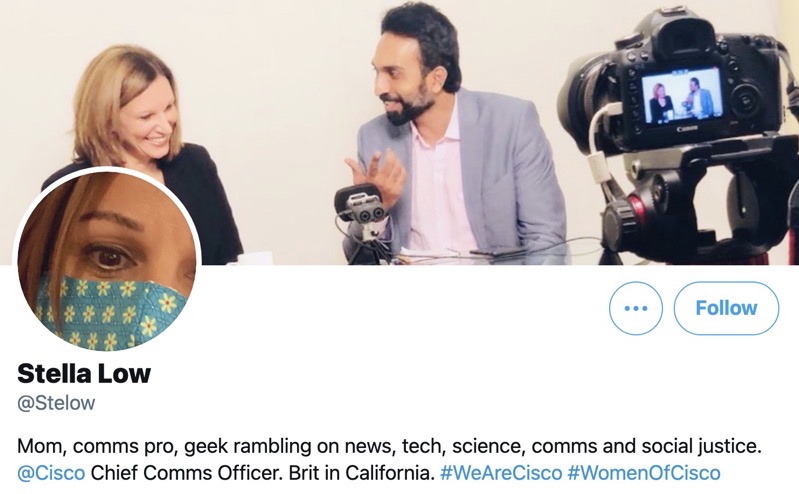Screen dimensions: 799x494
Task: Open the @Cisco mention link
Action: 51,473
